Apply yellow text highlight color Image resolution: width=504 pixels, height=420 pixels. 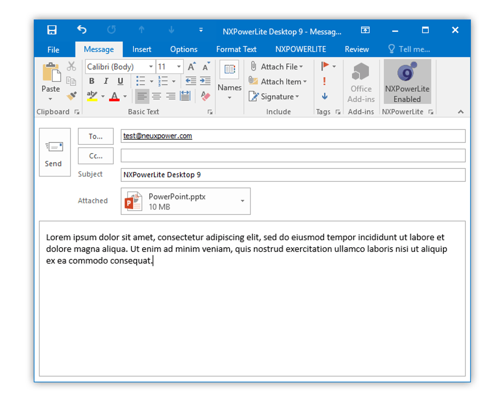point(92,96)
